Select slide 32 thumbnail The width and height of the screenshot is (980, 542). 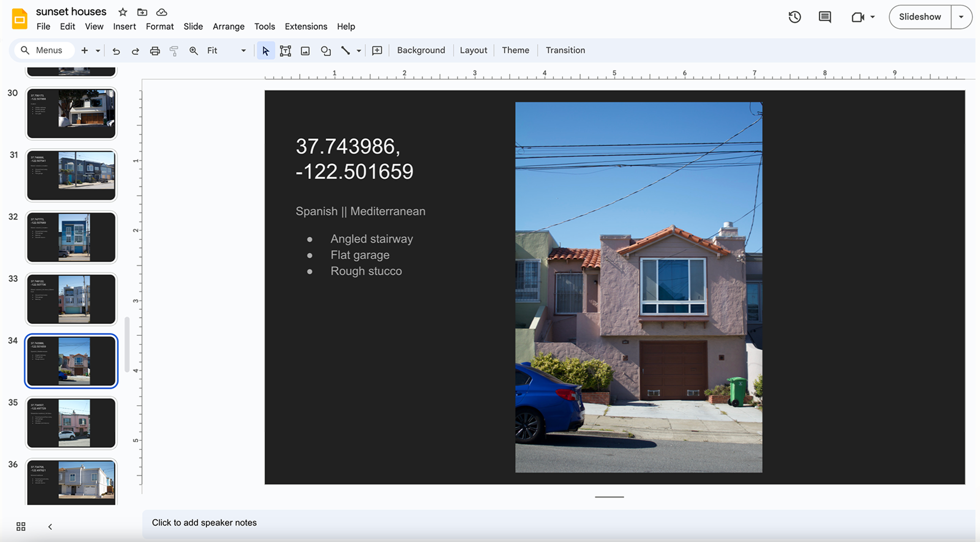pos(71,237)
